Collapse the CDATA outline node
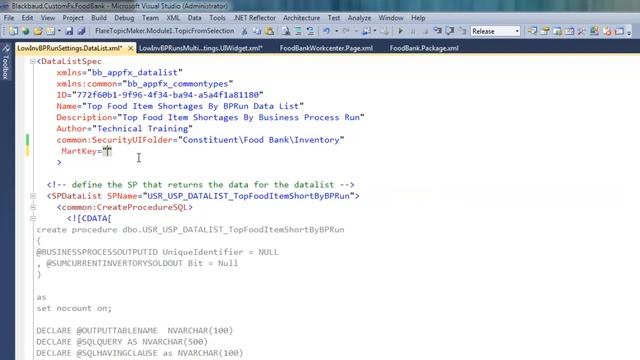 33,219
